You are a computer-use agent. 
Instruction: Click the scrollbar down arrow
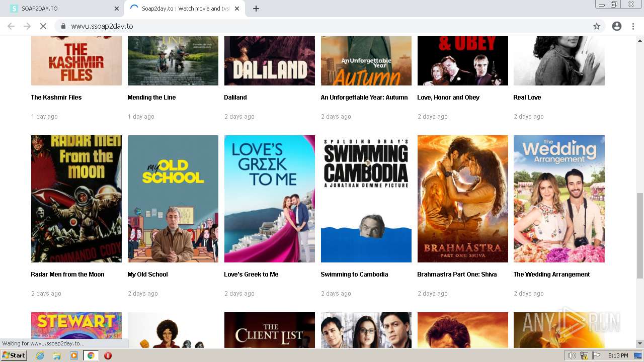pyautogui.click(x=640, y=343)
